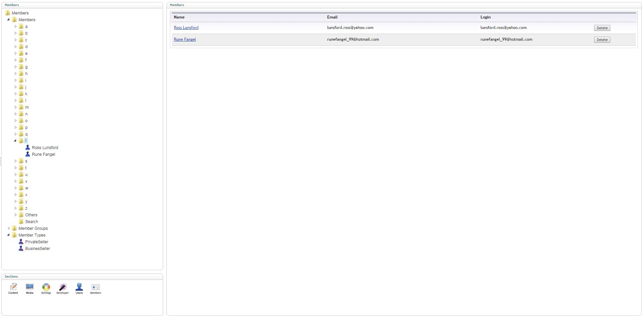644x321 pixels.
Task: Select PrivateSeller member type label
Action: tap(37, 242)
